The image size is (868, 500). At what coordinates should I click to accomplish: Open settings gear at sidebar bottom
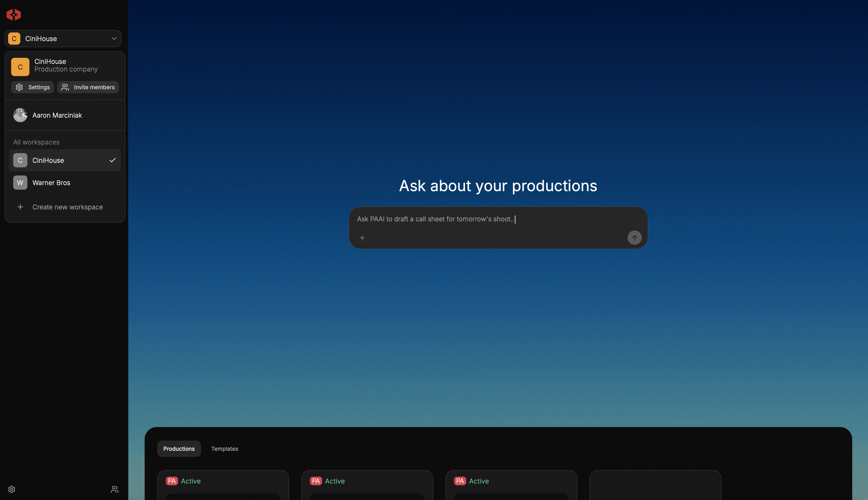click(12, 489)
